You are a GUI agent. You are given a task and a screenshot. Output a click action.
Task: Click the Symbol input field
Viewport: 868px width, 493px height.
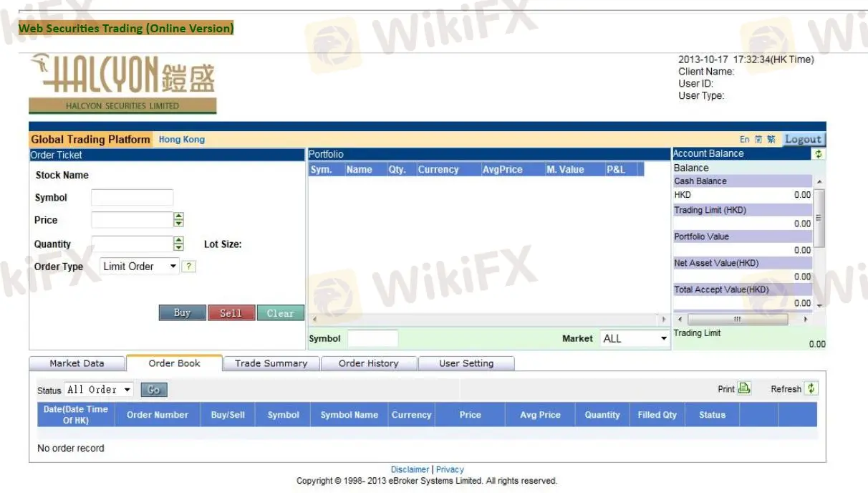click(x=132, y=197)
